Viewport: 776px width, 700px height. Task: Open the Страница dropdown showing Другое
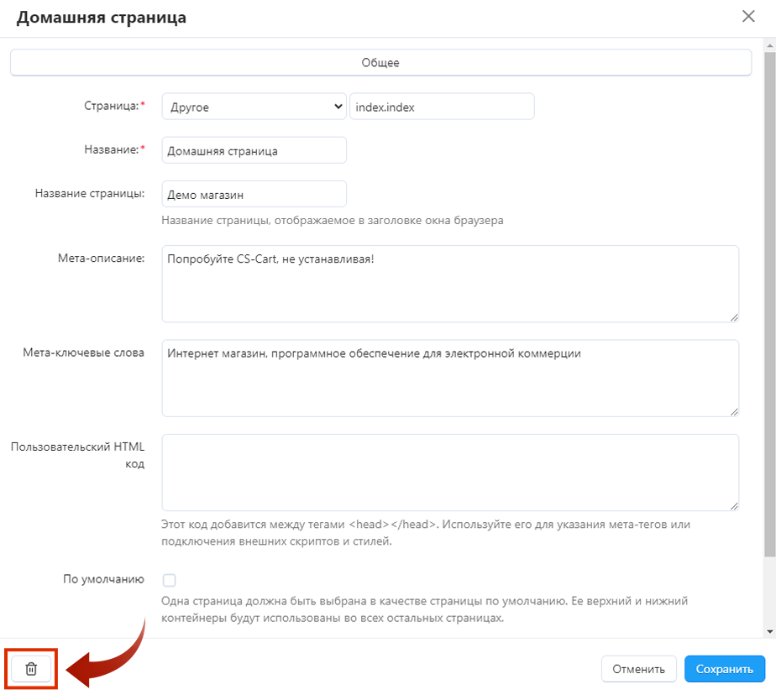tap(254, 107)
